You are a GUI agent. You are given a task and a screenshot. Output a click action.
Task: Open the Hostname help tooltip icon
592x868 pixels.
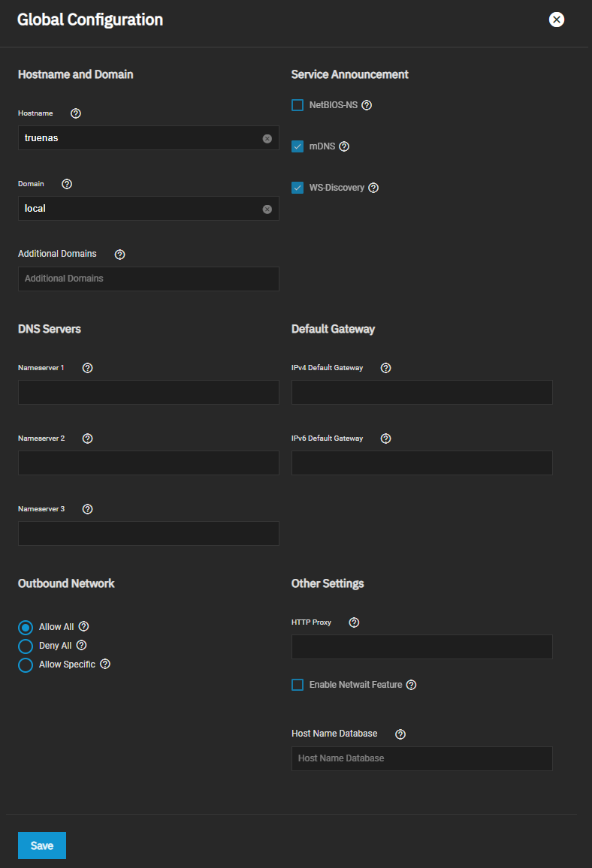tap(76, 113)
